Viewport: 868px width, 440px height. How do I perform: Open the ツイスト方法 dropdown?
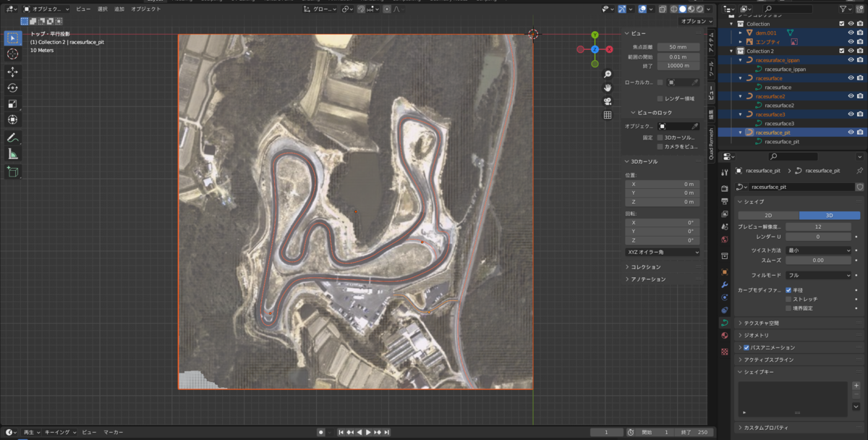pos(818,250)
